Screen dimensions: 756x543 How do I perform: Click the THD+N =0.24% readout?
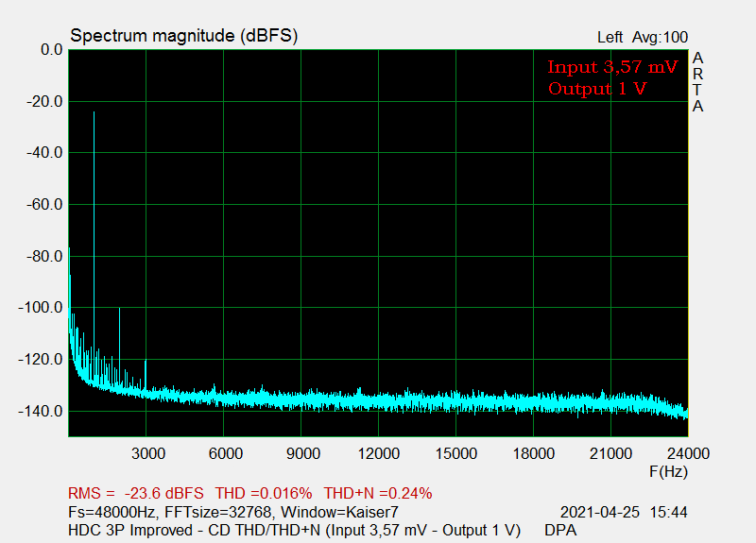tap(377, 493)
